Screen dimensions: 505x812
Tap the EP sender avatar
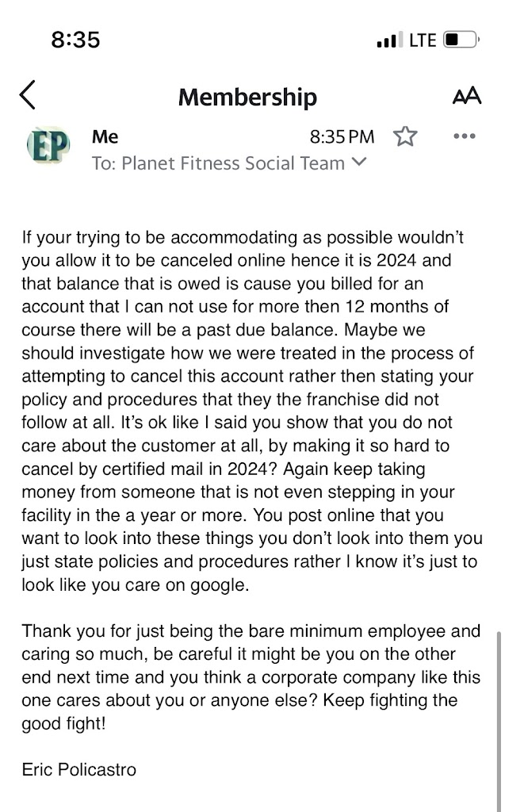48,146
